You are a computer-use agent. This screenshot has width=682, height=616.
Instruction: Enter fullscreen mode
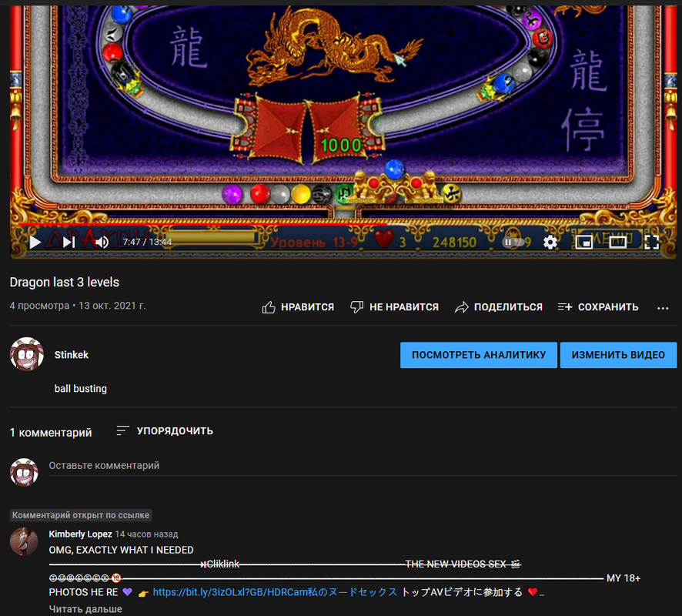pyautogui.click(x=651, y=242)
